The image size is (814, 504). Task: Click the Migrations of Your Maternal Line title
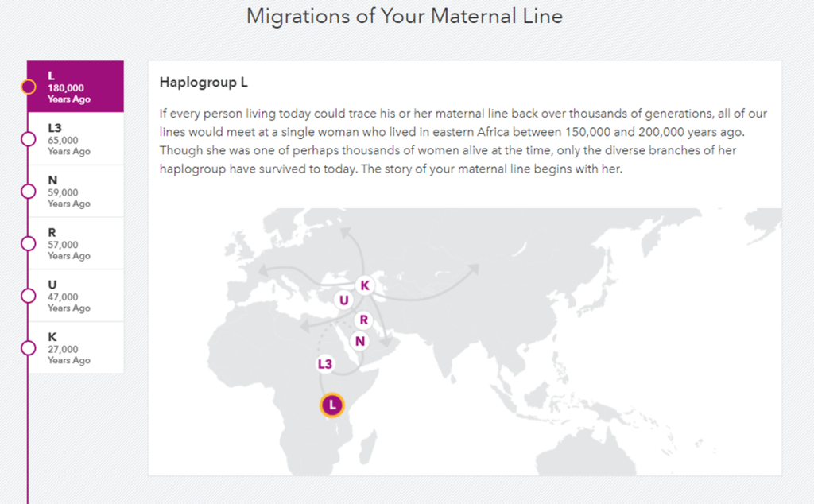(x=405, y=17)
